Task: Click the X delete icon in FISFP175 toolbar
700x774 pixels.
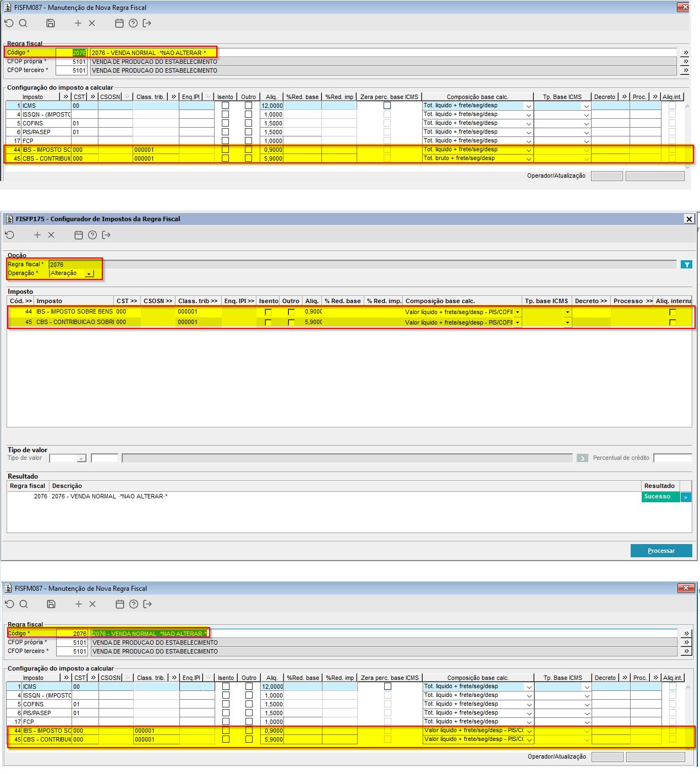Action: point(51,235)
